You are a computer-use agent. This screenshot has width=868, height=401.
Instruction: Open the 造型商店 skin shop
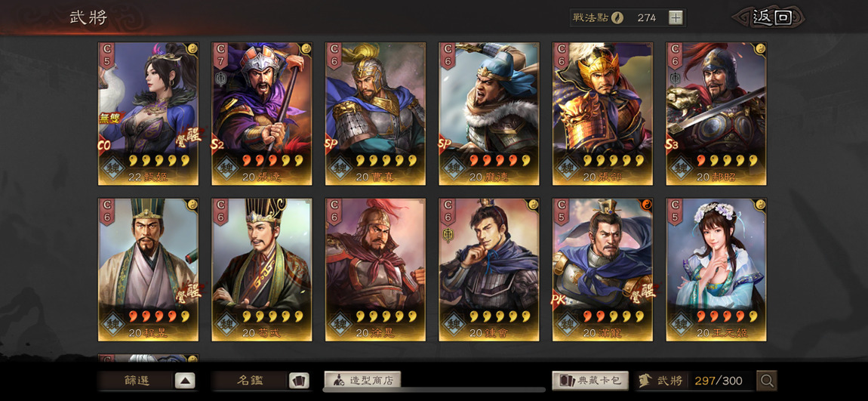coord(362,381)
